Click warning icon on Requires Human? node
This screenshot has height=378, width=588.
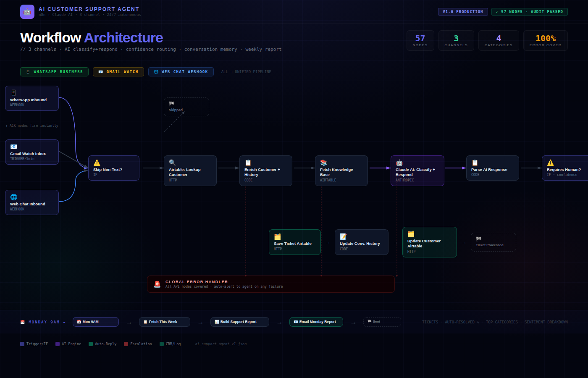(550, 163)
